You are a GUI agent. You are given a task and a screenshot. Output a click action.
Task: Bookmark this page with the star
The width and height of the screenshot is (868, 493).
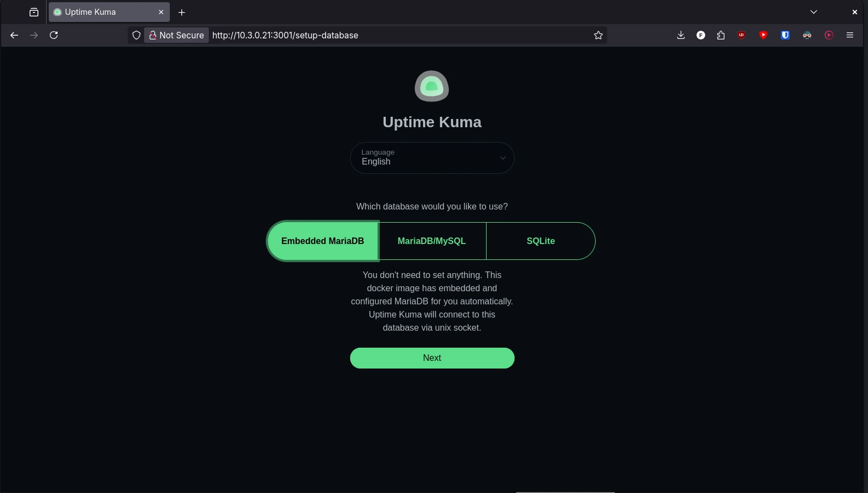point(598,35)
